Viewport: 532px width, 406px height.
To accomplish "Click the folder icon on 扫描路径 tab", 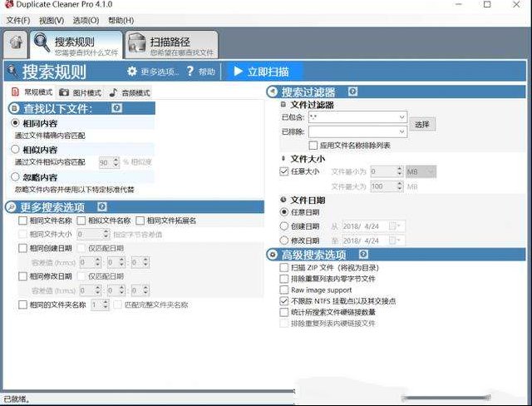I will 137,43.
